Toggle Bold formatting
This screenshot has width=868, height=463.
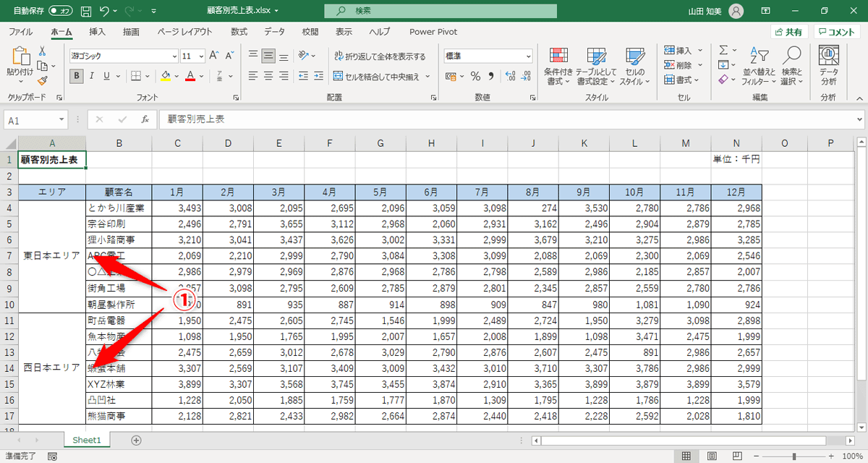[x=77, y=76]
